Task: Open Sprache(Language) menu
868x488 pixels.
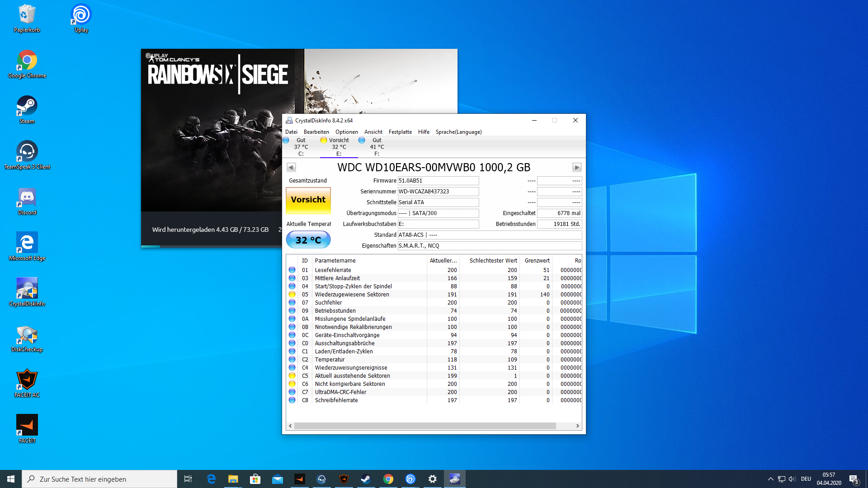Action: click(458, 132)
